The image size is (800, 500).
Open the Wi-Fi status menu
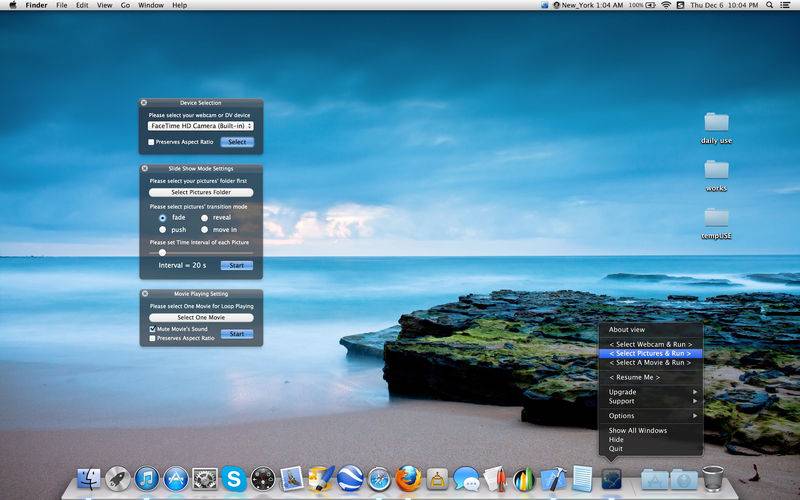click(x=665, y=5)
